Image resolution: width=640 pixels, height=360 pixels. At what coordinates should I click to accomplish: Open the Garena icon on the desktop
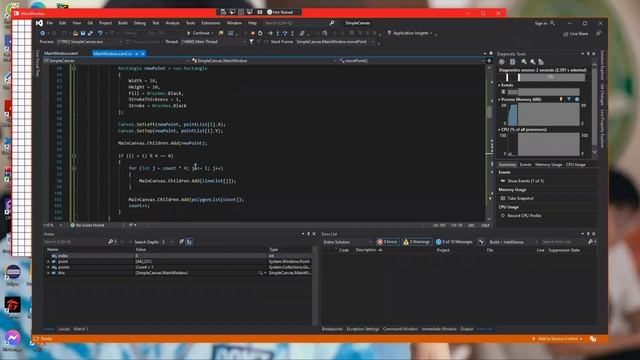[13, 305]
